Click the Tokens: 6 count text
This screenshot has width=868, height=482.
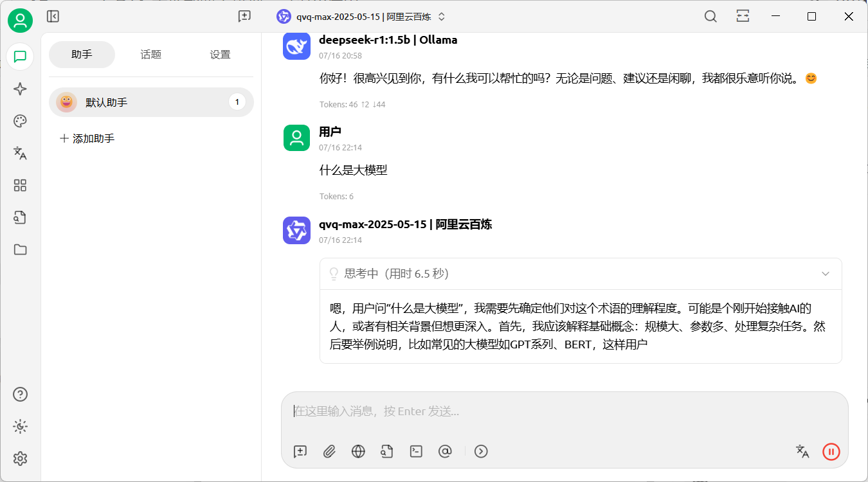pos(336,197)
